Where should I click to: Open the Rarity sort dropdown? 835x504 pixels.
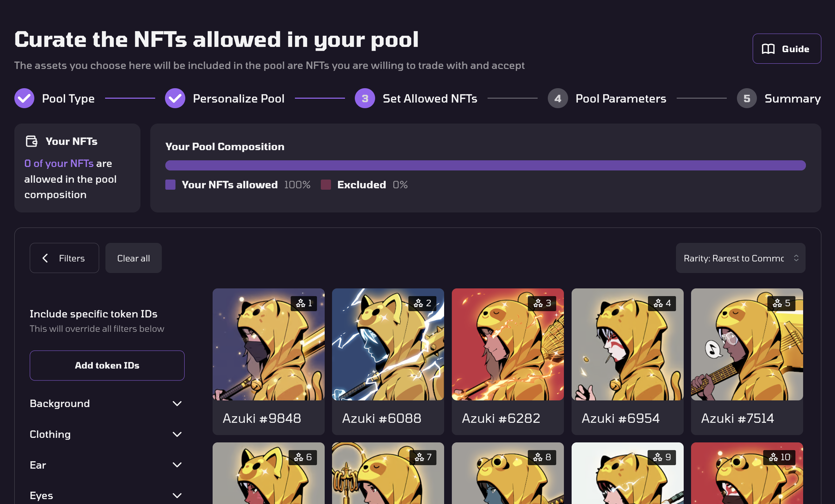coord(740,258)
